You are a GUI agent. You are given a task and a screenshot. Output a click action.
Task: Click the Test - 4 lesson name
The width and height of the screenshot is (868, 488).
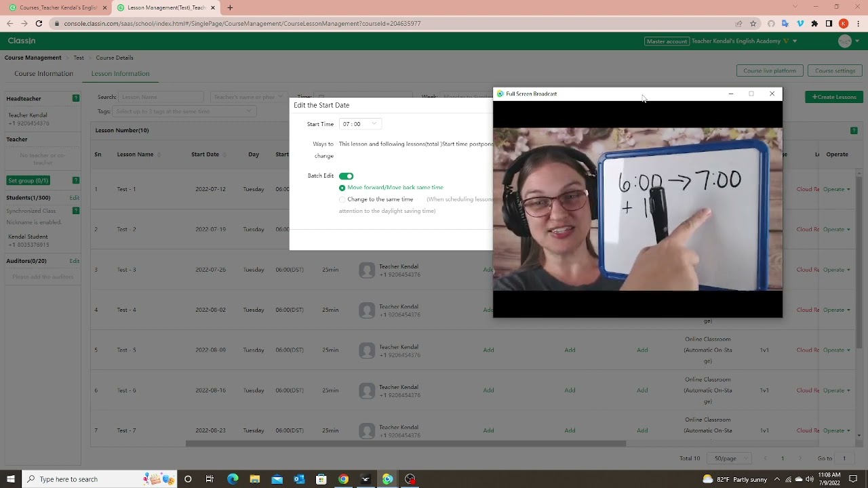click(126, 310)
